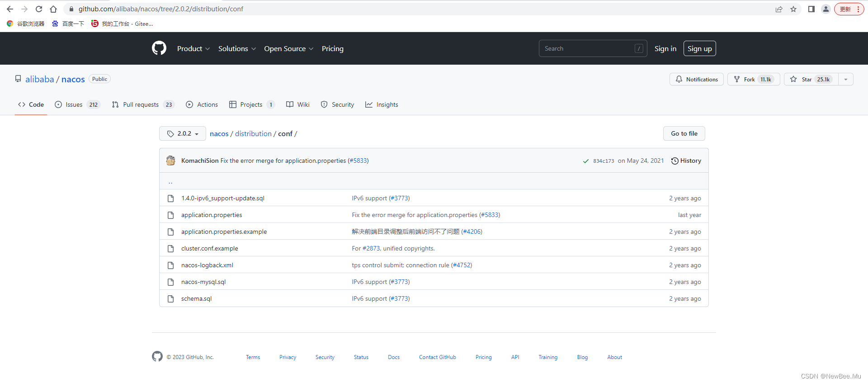Click the file icon beside nacos-mysql.sql

click(170, 282)
